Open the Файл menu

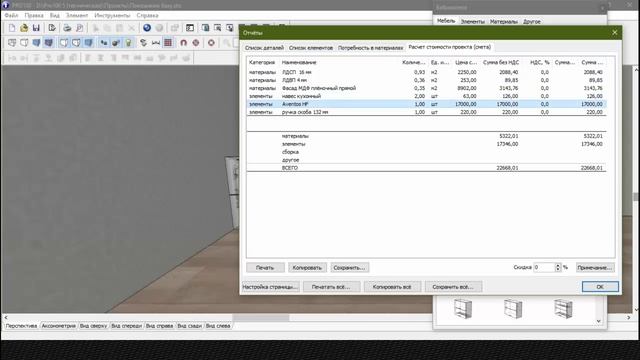point(11,15)
